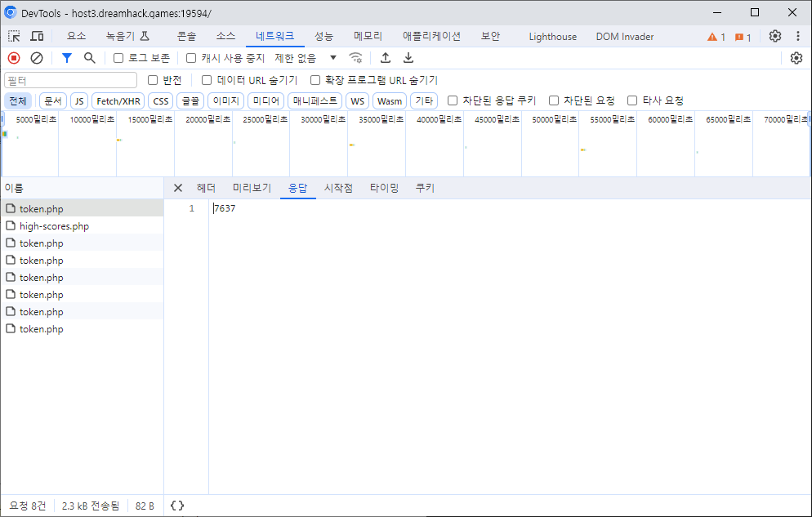Check the 데이터 URL 숨기기 option
Image resolution: width=812 pixels, height=517 pixels.
(207, 80)
